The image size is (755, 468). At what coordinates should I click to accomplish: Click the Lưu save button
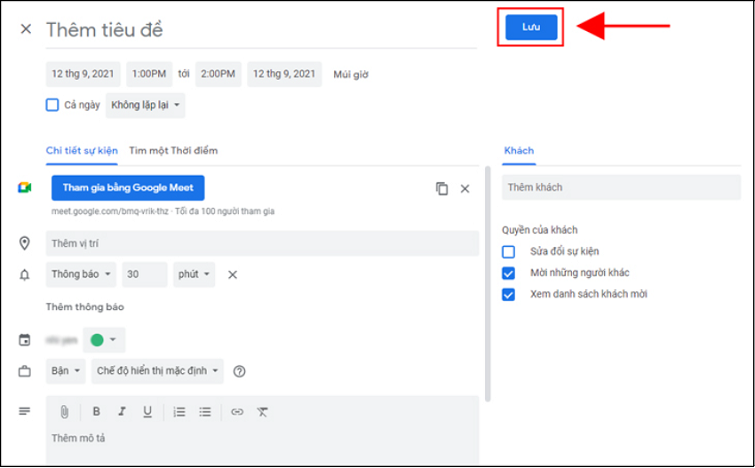pyautogui.click(x=530, y=28)
